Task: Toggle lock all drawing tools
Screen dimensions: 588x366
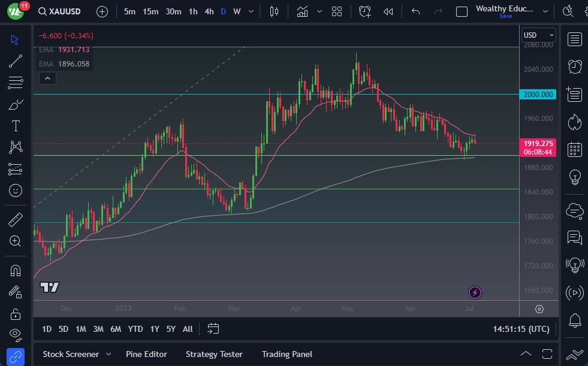Action: click(16, 313)
